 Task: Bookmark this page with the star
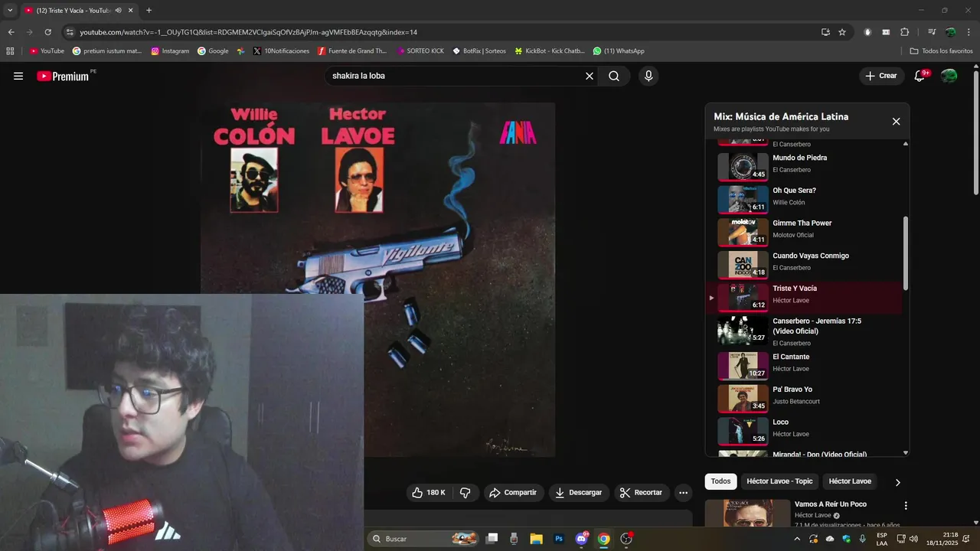(842, 32)
